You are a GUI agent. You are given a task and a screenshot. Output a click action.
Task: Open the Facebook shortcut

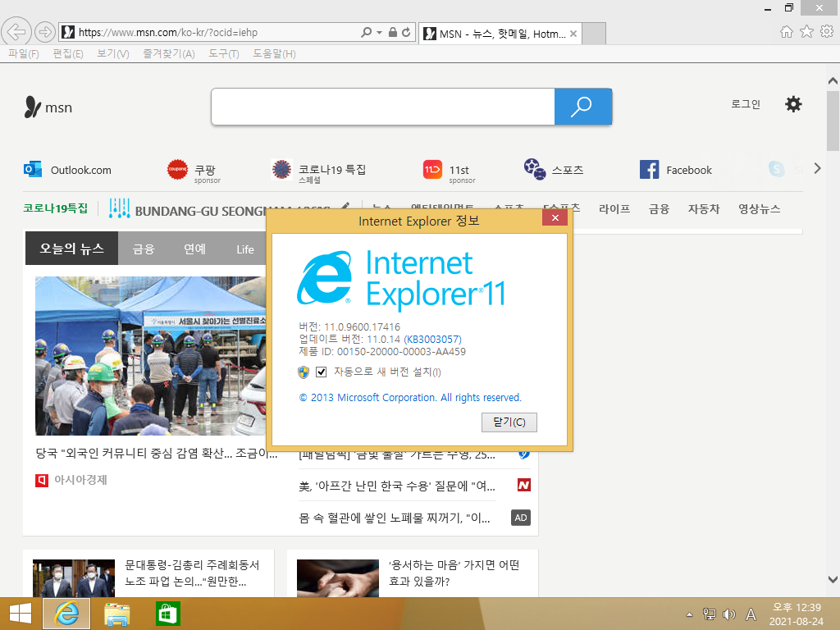point(676,170)
